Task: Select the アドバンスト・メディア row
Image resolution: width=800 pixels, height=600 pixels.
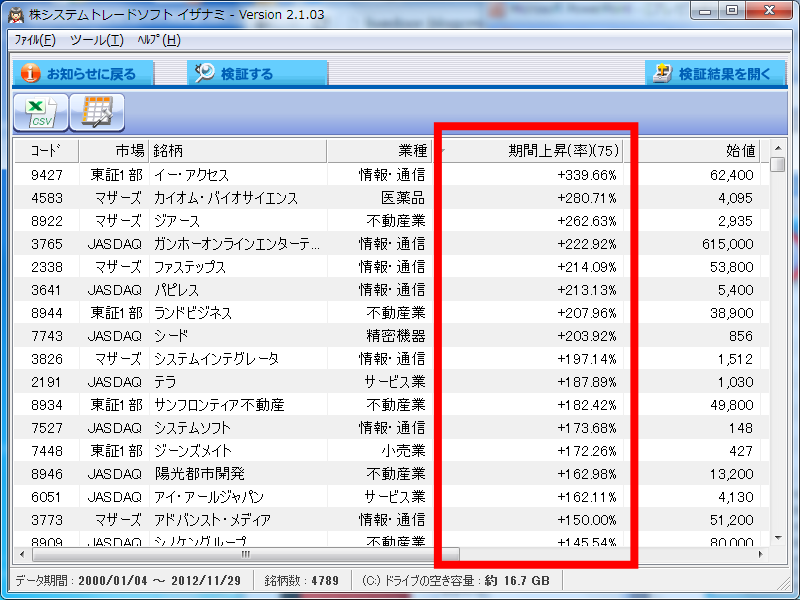Action: point(391,520)
